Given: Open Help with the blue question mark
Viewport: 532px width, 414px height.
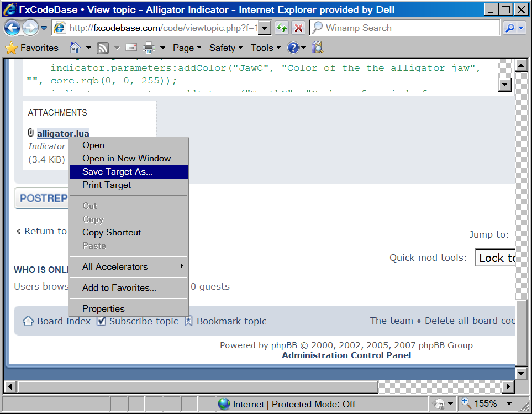Looking at the screenshot, I should tap(293, 48).
